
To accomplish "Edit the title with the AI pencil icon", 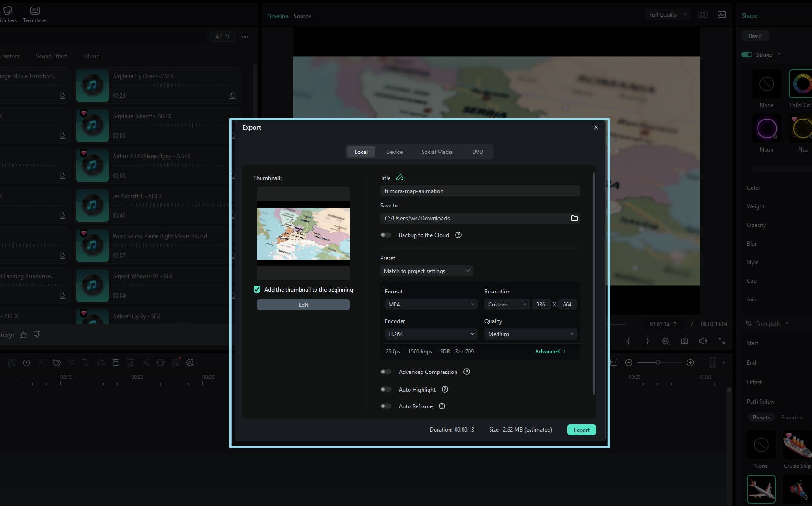I will coord(401,178).
